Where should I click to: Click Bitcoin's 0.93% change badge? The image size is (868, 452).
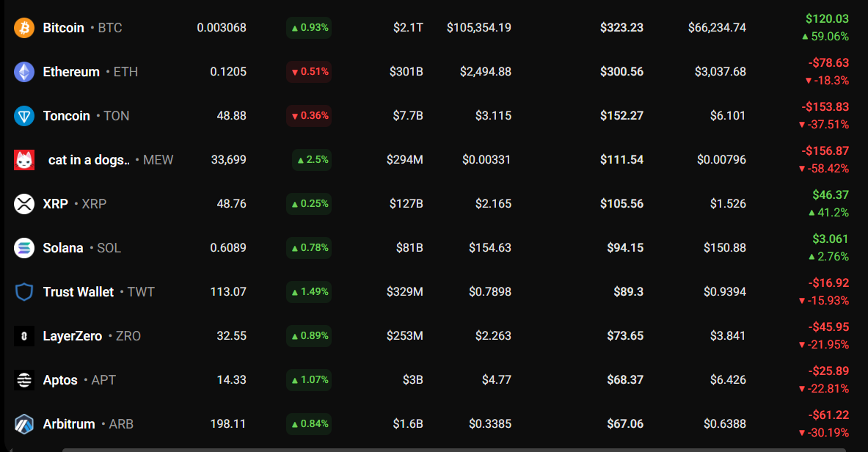point(309,28)
